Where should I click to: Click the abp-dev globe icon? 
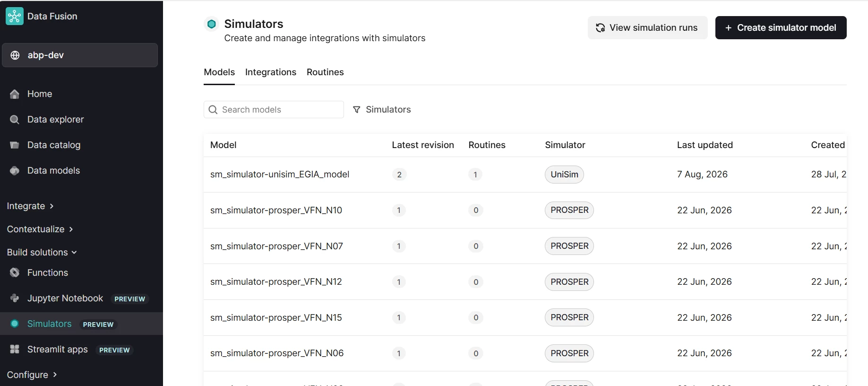[x=15, y=55]
